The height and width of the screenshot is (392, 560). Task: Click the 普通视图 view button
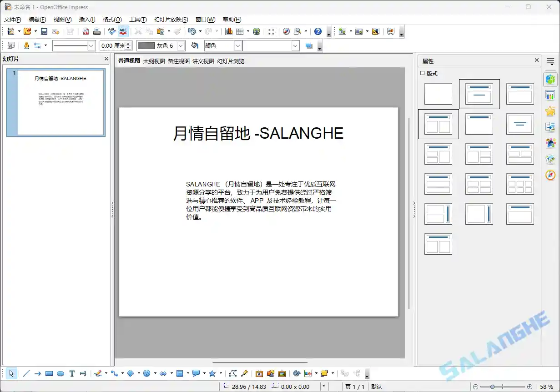pyautogui.click(x=128, y=60)
